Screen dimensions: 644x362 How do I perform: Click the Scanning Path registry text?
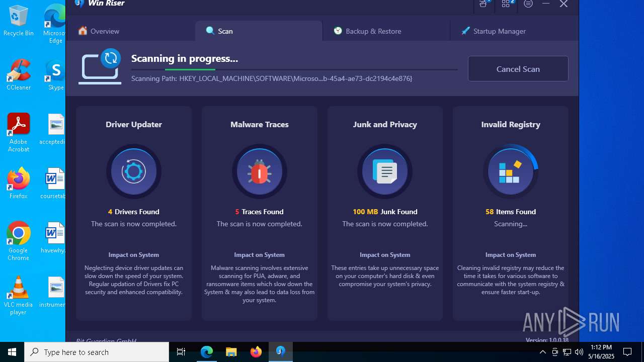[x=272, y=78]
